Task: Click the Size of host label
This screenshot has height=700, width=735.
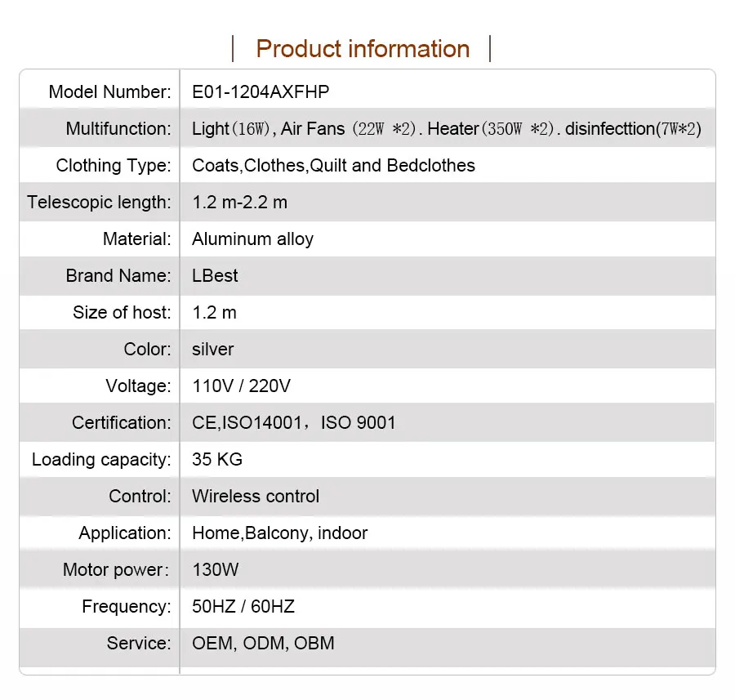Action: point(122,313)
